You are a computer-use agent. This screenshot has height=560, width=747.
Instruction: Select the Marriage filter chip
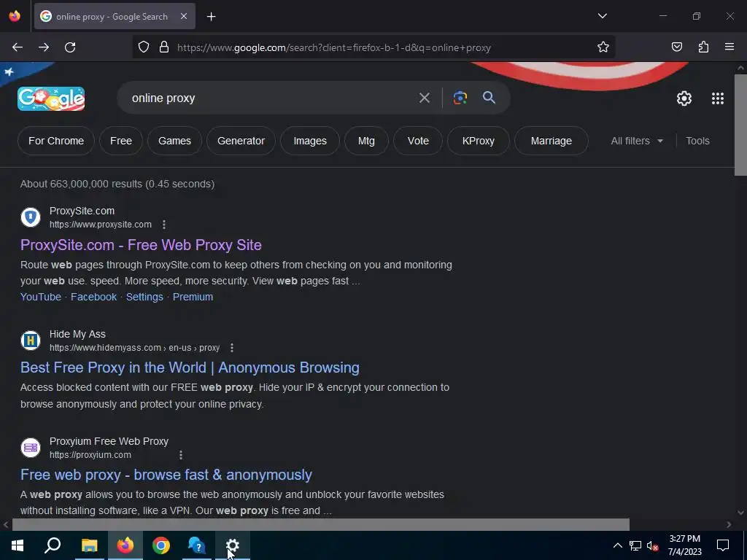551,141
